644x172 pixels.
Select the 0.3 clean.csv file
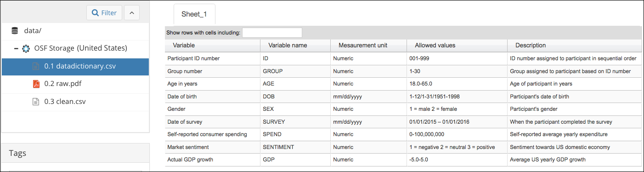coord(75,102)
